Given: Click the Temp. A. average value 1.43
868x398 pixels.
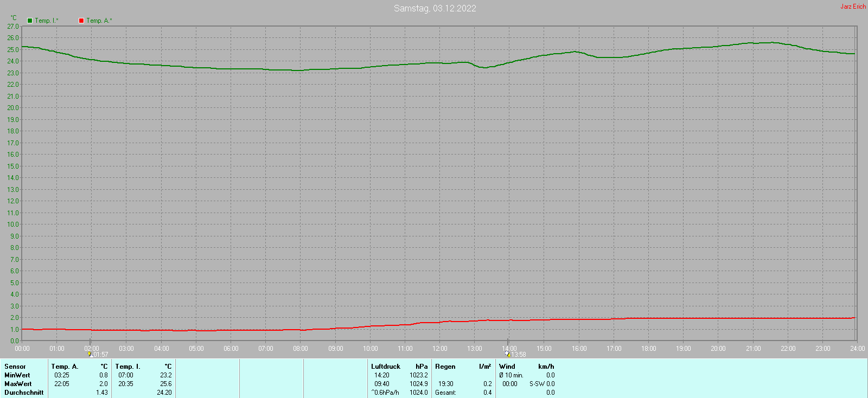Looking at the screenshot, I should (x=102, y=393).
